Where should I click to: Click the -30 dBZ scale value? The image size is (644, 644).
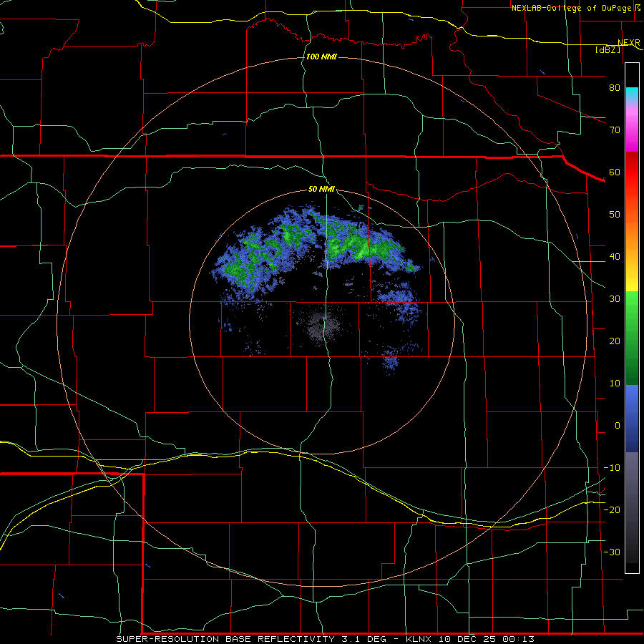[612, 552]
